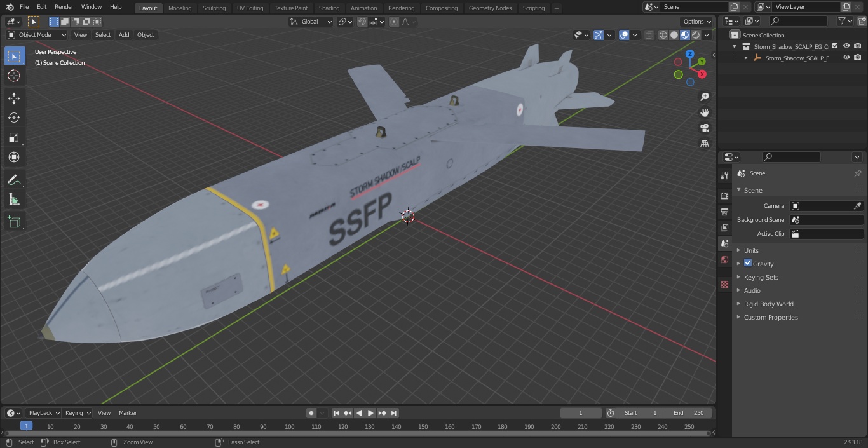This screenshot has width=868, height=448.
Task: Open the Tool properties tab
Action: click(724, 176)
